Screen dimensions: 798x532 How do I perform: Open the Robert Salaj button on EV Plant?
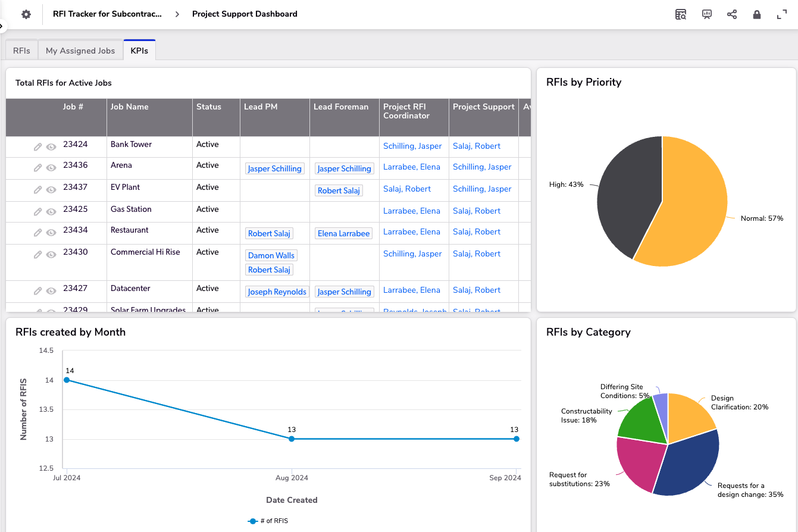click(x=338, y=190)
